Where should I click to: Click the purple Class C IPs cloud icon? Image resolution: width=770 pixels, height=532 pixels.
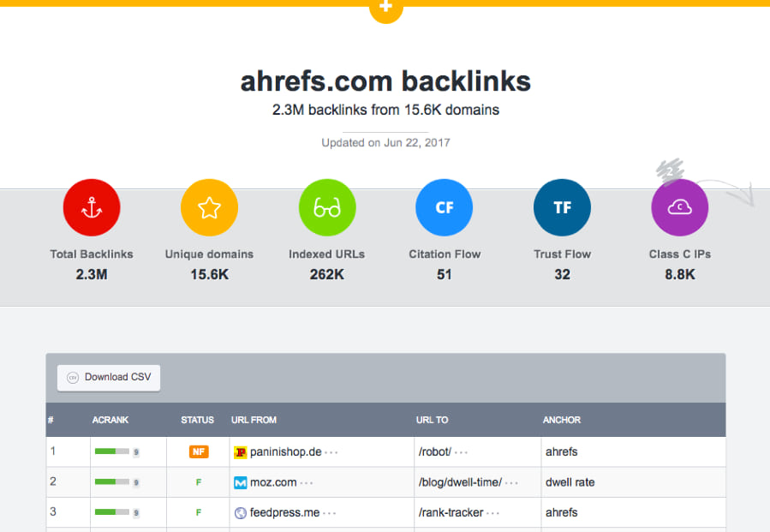[680, 208]
